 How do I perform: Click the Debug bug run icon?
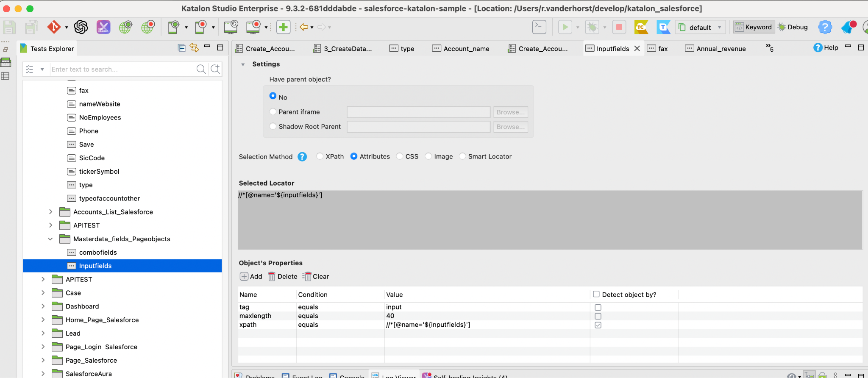click(x=592, y=27)
